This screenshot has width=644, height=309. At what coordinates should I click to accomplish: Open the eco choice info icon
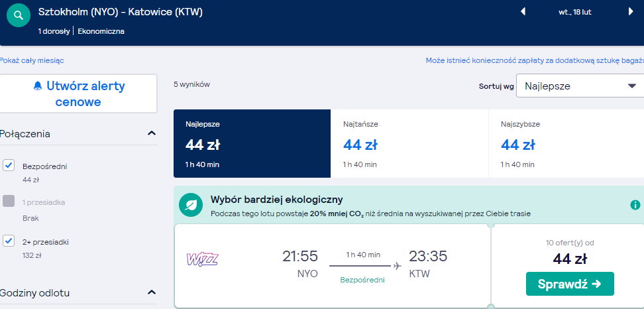[635, 205]
